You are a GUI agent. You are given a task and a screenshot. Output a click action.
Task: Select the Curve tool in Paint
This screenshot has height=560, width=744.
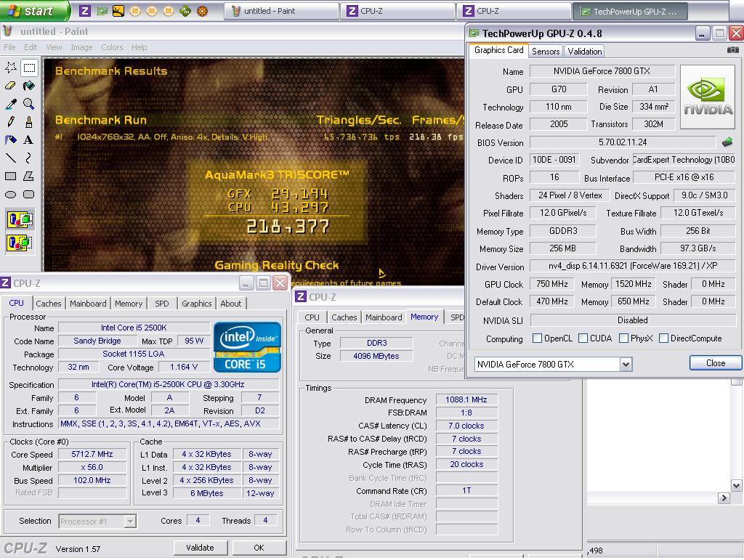click(x=29, y=158)
